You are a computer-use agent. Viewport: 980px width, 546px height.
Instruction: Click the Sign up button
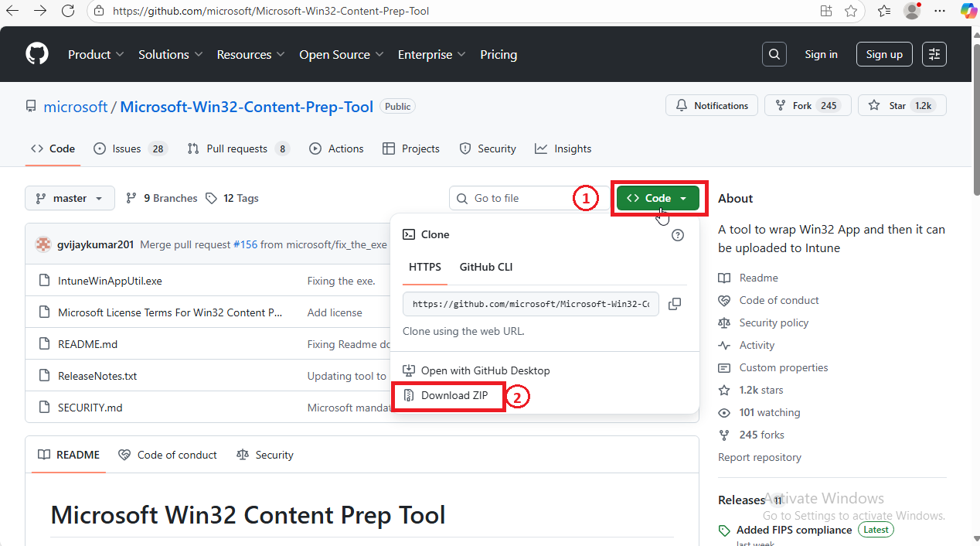tap(884, 54)
